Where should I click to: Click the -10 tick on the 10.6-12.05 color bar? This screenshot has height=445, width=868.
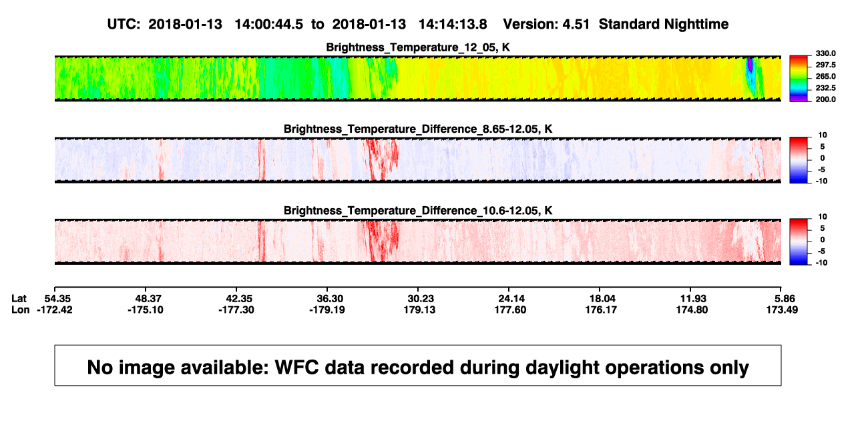[x=822, y=263]
